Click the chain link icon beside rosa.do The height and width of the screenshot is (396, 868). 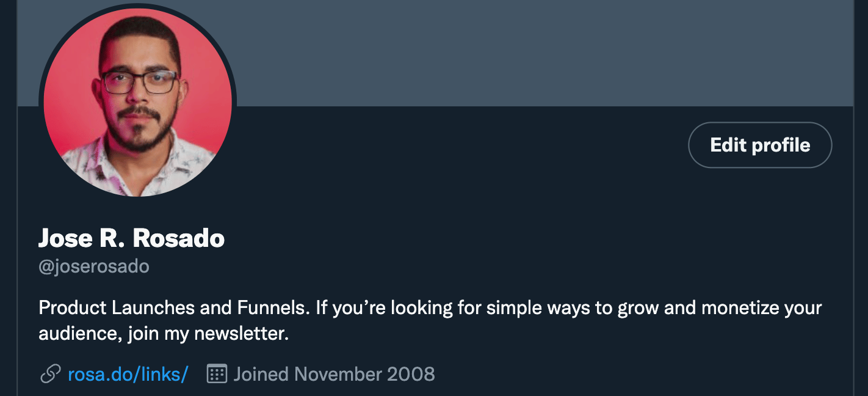coord(50,373)
